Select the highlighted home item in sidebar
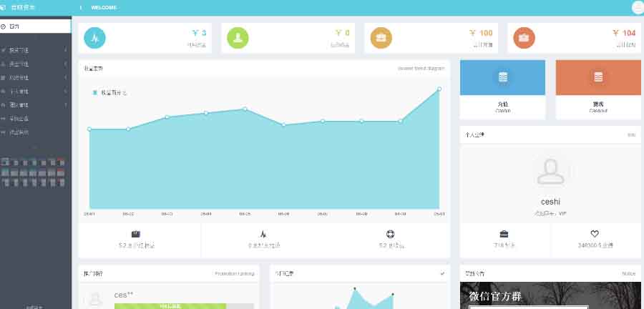Screen dimensions: 644x309 click(x=36, y=26)
